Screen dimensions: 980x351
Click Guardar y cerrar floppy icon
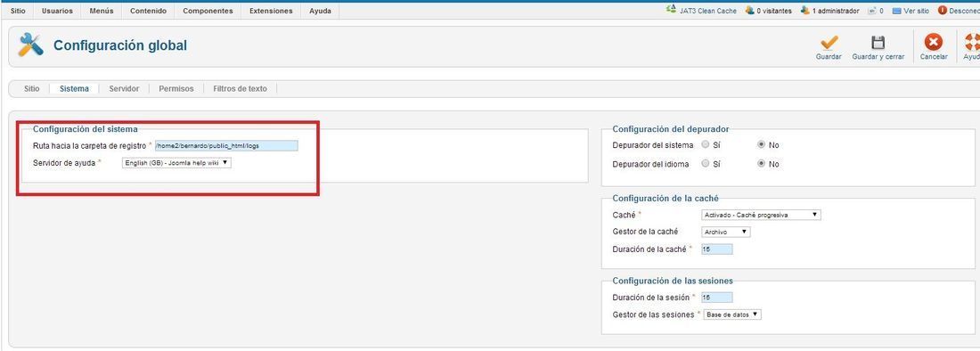[x=878, y=43]
